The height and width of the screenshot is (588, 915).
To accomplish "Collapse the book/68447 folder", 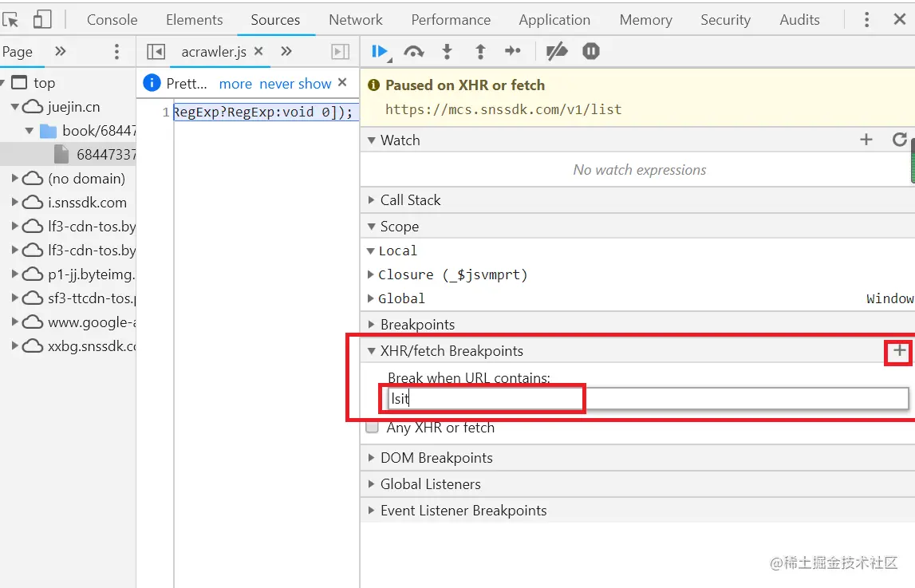I will [30, 131].
